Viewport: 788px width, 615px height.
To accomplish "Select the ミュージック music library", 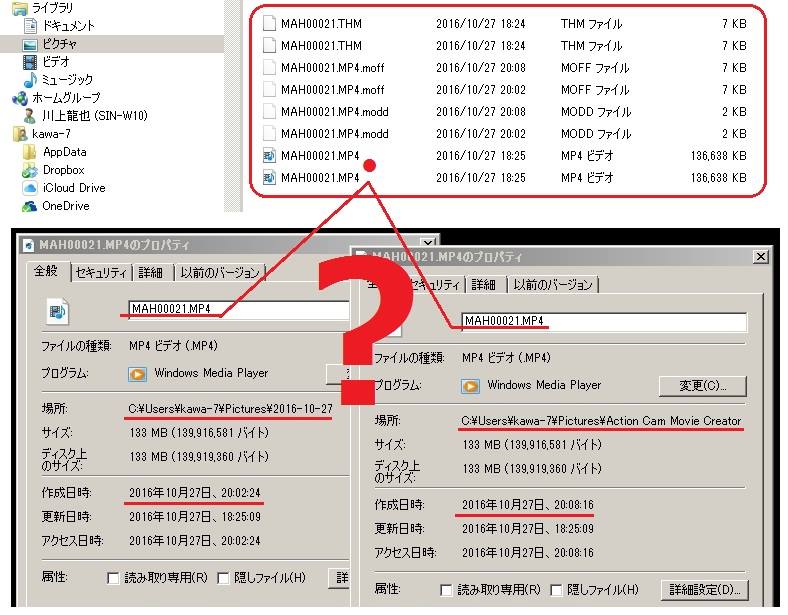I will (67, 80).
